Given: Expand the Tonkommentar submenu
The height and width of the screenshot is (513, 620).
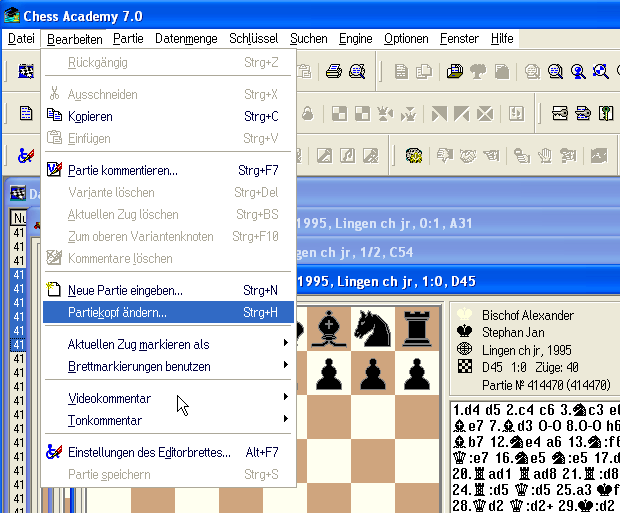Looking at the screenshot, I should (168, 420).
